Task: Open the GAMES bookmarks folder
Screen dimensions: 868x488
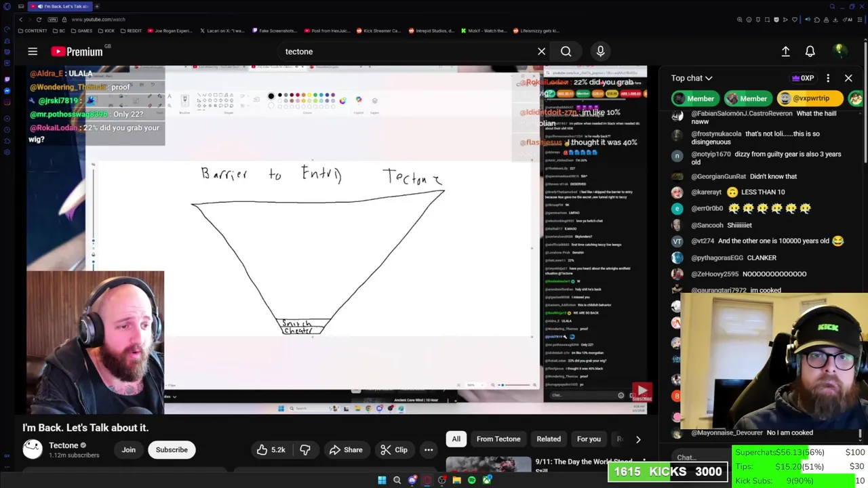Action: click(81, 30)
